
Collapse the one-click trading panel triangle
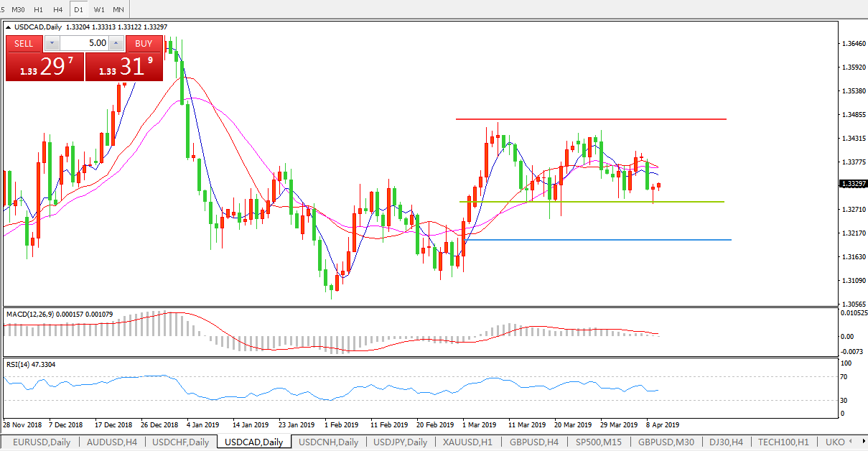9,27
